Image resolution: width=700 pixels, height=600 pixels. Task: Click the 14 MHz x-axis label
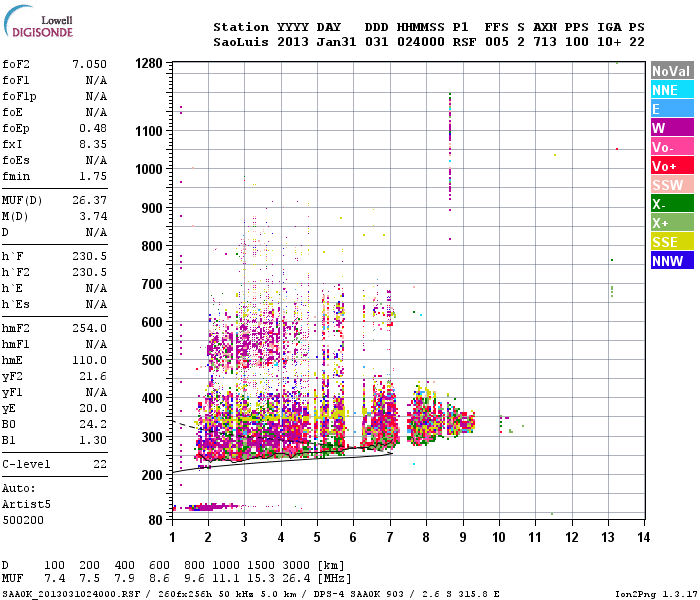[643, 537]
